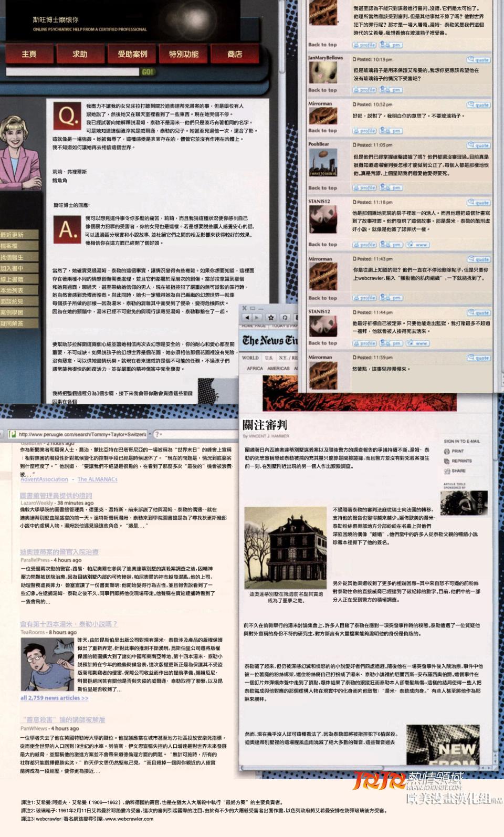Click the back arrow in the news browser
504x837 pixels.
coord(247,318)
